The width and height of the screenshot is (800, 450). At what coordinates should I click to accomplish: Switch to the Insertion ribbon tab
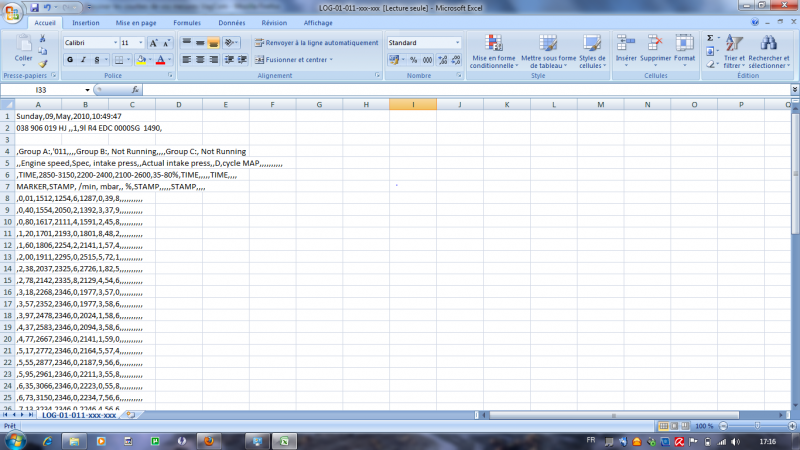(86, 22)
